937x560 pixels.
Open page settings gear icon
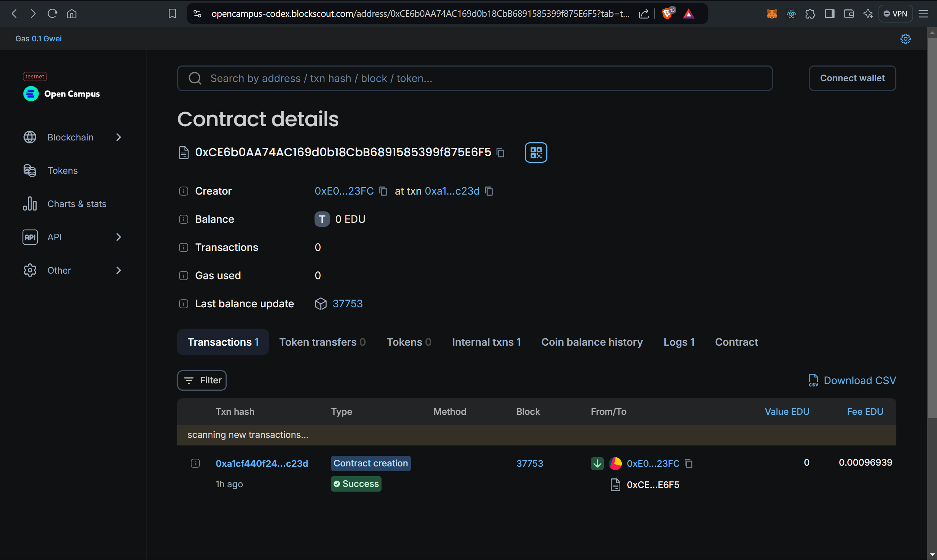[905, 38]
